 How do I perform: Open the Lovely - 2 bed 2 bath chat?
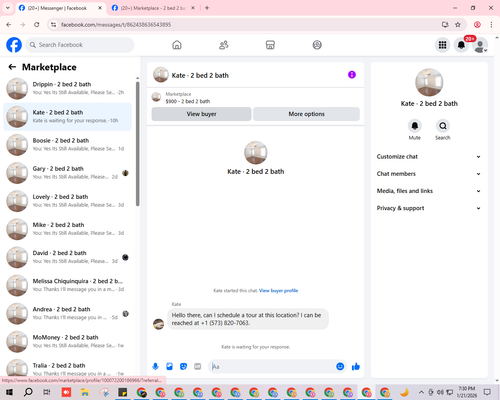click(x=67, y=201)
